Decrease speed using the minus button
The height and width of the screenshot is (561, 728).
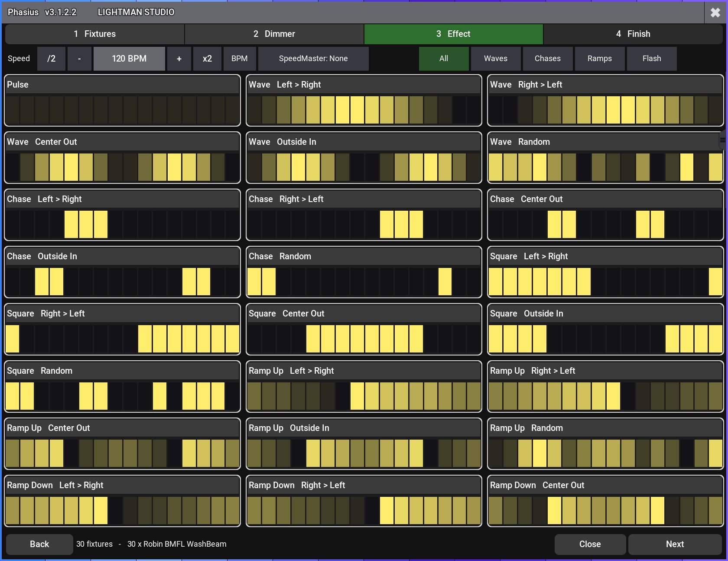click(x=79, y=59)
